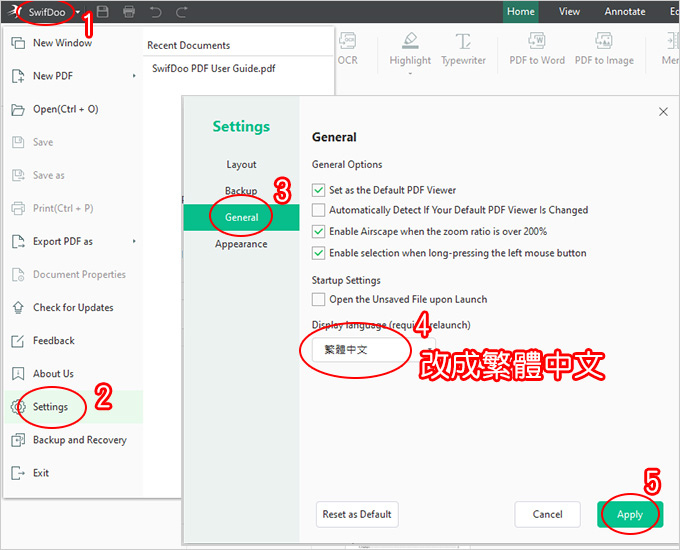
Task: Click the Undo arrow icon
Action: click(x=155, y=12)
